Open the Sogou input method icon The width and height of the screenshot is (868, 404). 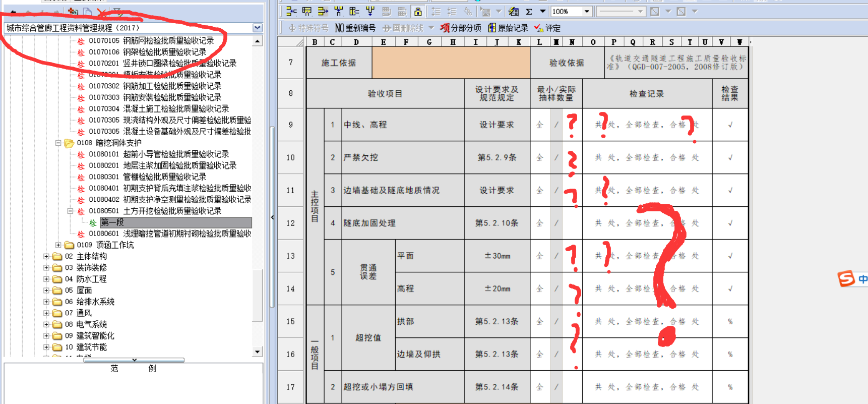point(846,278)
